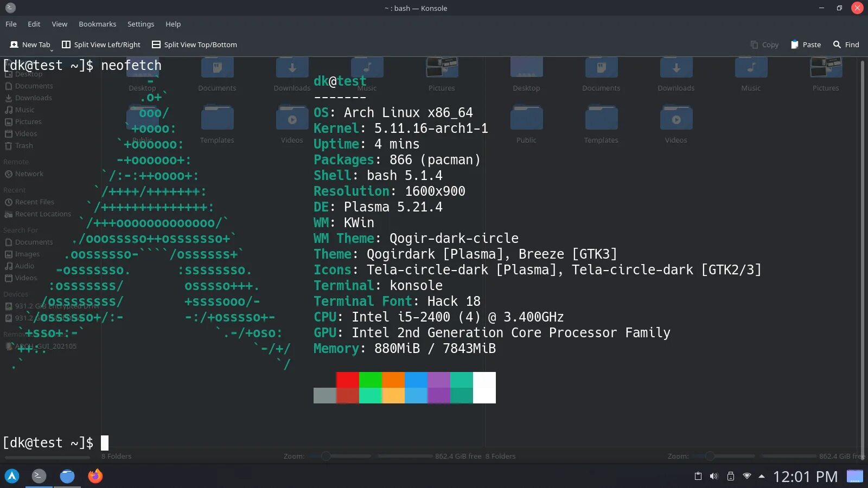Open the audio volume tray icon
Viewport: 868px width, 488px height.
click(714, 476)
